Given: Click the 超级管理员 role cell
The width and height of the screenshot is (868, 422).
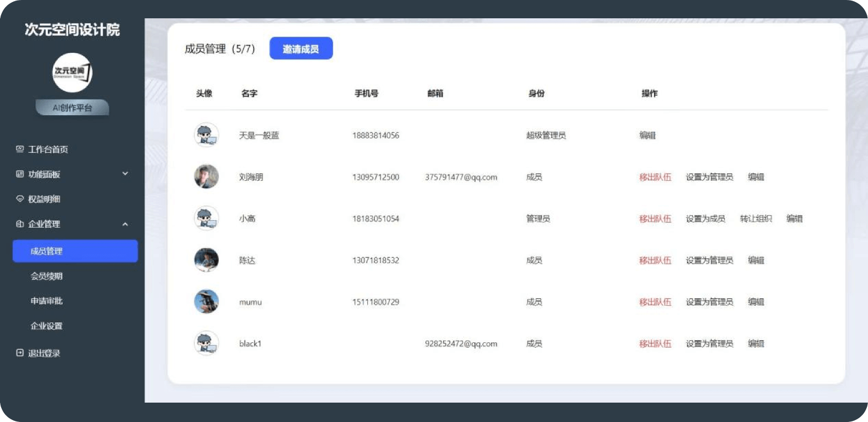Looking at the screenshot, I should [x=546, y=135].
